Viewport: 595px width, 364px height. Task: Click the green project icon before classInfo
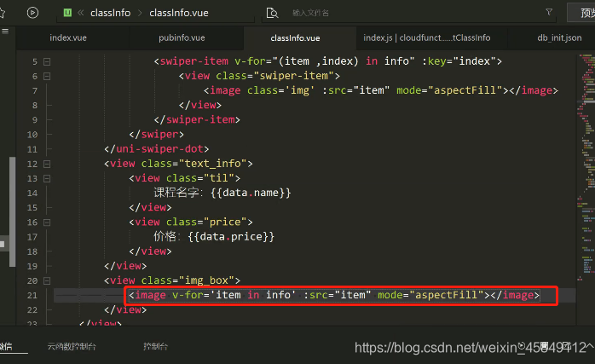pos(67,13)
